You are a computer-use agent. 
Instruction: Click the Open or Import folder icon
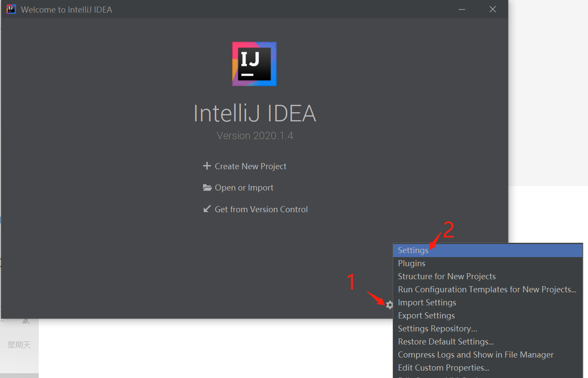pos(207,187)
